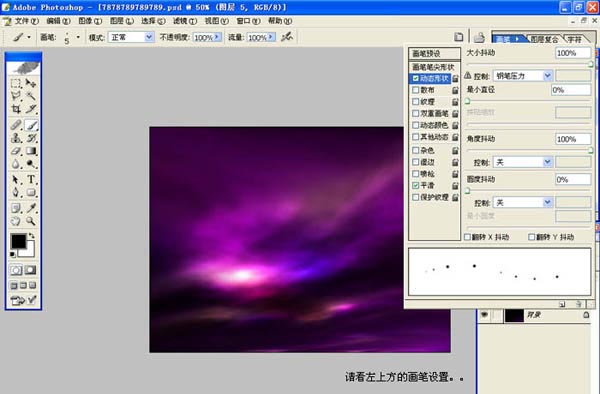
Task: Select the Type tool
Action: [31, 179]
